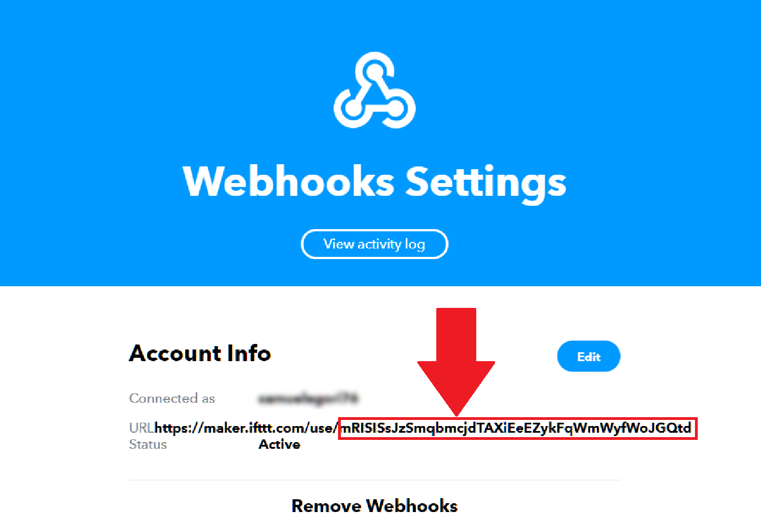The width and height of the screenshot is (761, 532).
Task: Click the Account Info heading
Action: click(200, 353)
